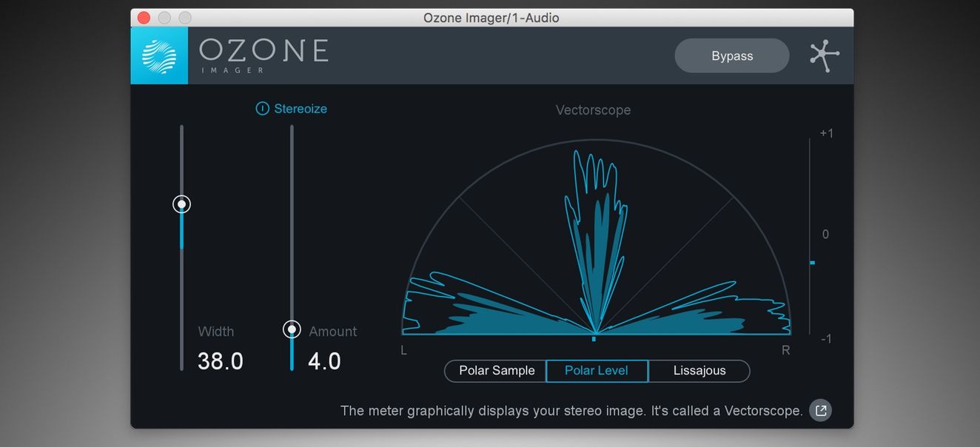Click the Stereoize label
Viewport: 980px width, 447px height.
301,109
